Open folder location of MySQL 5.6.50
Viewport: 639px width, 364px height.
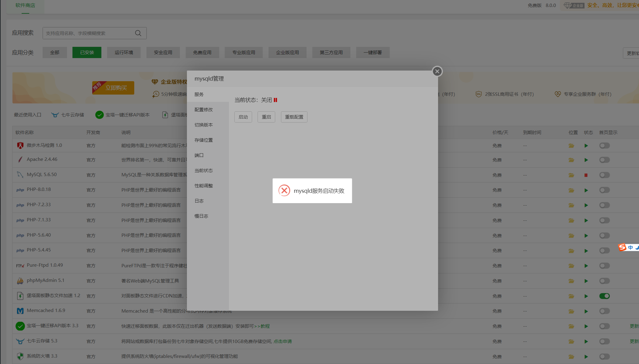571,175
